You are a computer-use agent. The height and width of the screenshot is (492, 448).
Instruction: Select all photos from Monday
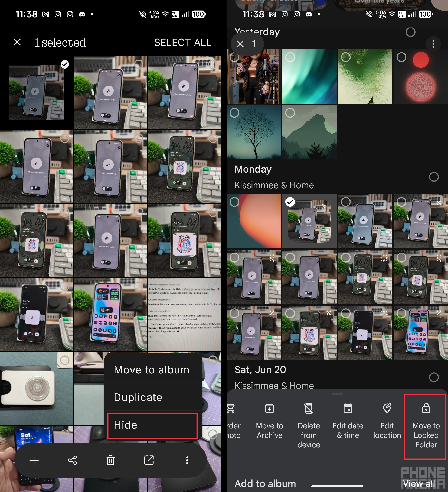pyautogui.click(x=434, y=177)
